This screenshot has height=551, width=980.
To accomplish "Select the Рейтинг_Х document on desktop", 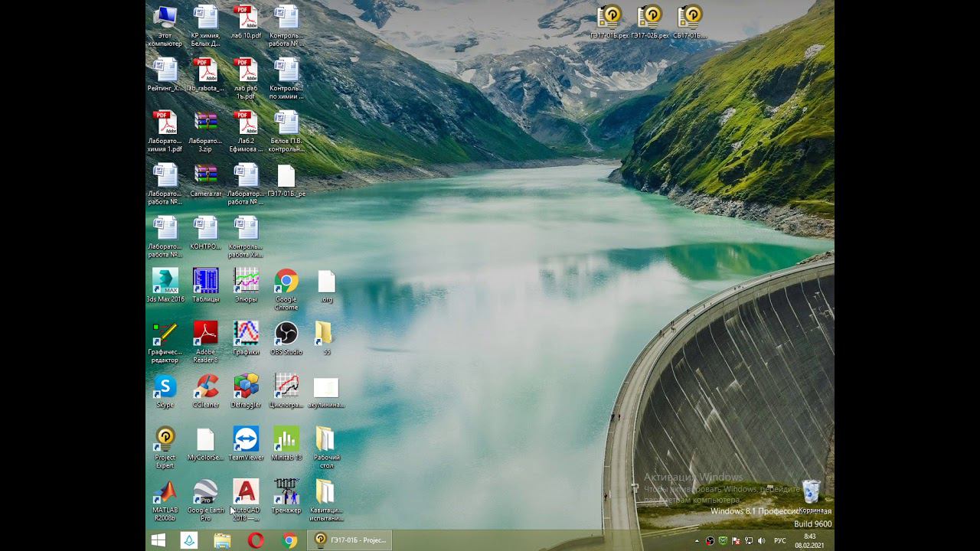I will 165,74.
